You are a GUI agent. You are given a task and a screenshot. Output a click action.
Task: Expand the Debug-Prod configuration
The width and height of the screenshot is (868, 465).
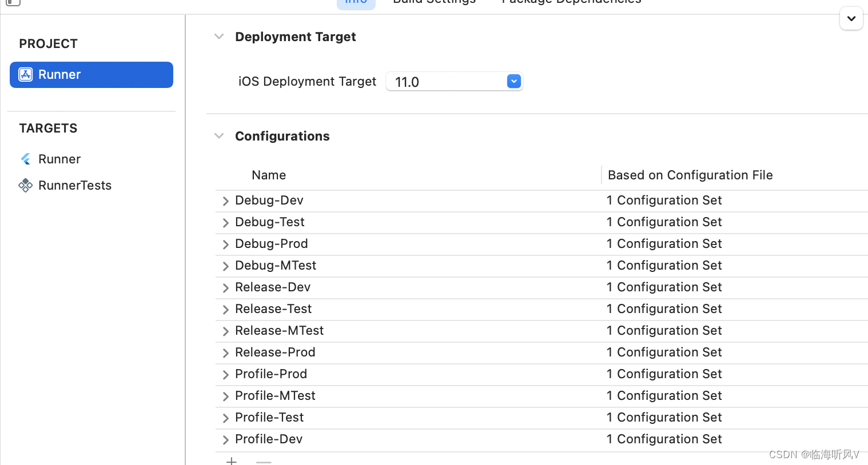[225, 244]
